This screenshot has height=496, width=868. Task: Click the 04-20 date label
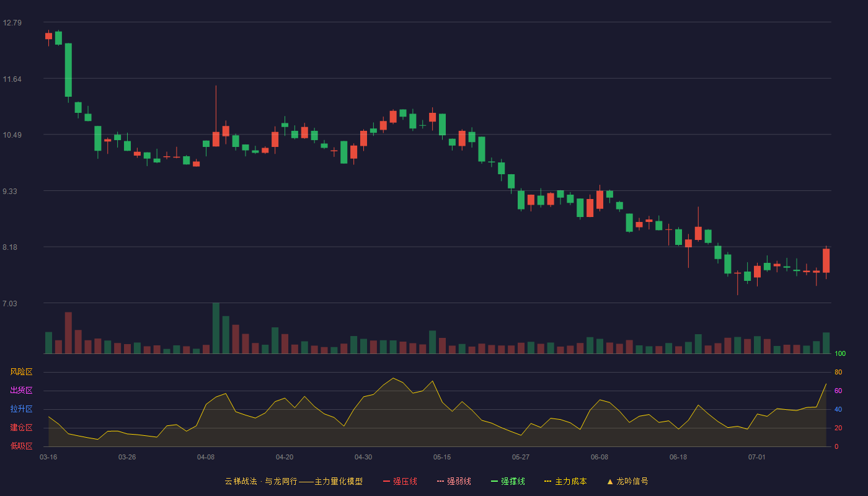tap(285, 457)
